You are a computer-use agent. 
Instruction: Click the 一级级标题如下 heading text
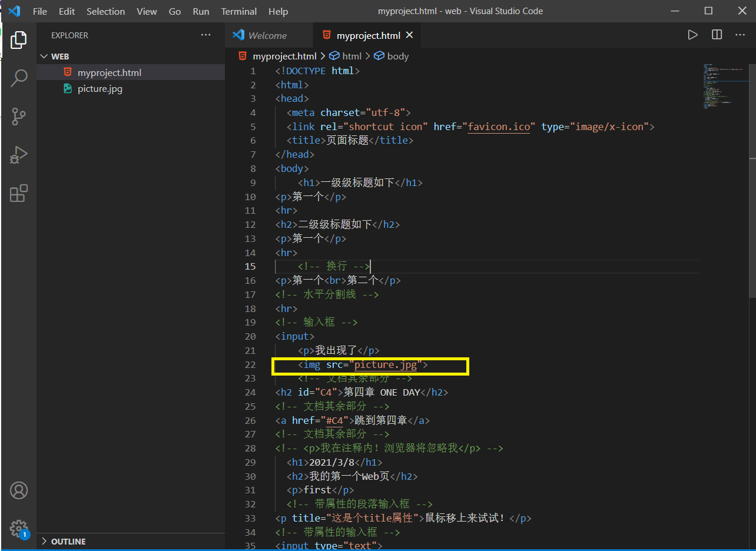point(357,182)
